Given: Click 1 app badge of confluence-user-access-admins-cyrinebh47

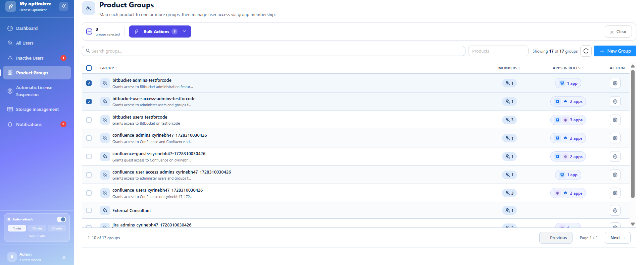Looking at the screenshot, I should click(568, 175).
